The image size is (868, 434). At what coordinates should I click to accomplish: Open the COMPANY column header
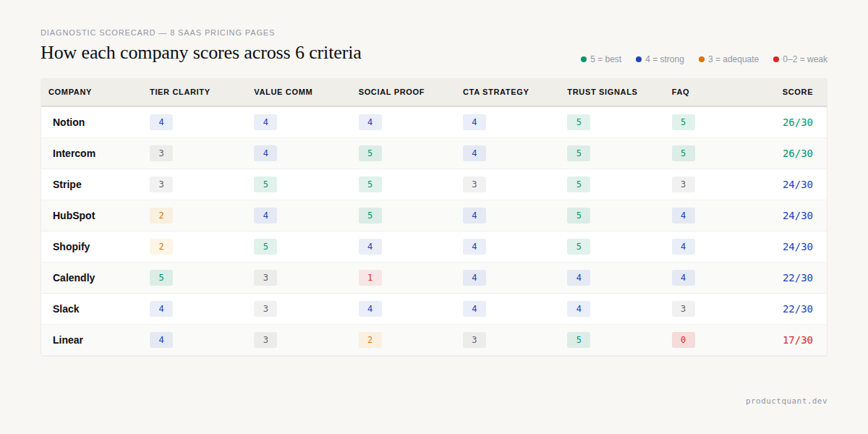69,92
